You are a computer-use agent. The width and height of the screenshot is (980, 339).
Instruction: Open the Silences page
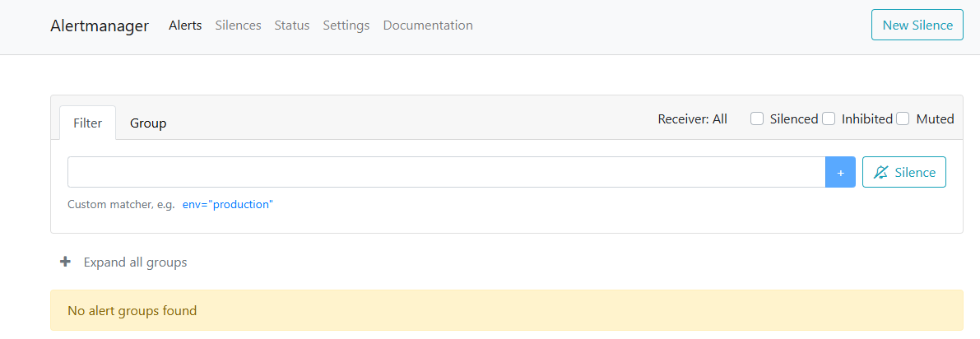[238, 26]
